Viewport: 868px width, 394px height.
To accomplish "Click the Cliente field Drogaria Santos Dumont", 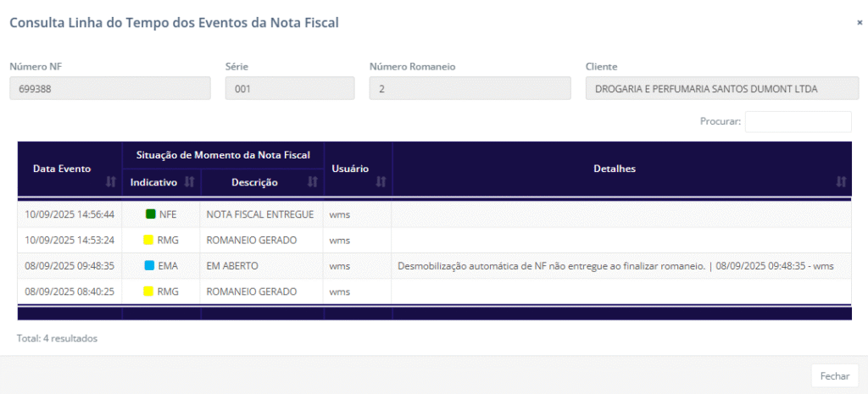I will (718, 88).
